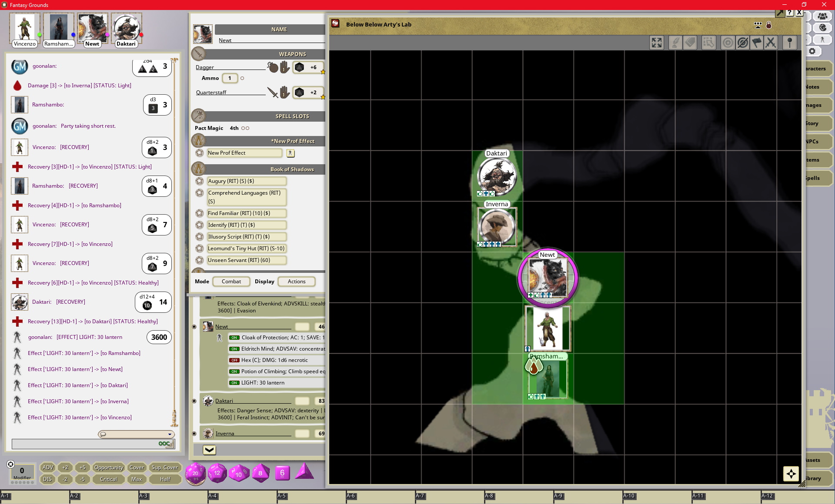
Task: Select the drawing quill tool
Action: click(675, 43)
